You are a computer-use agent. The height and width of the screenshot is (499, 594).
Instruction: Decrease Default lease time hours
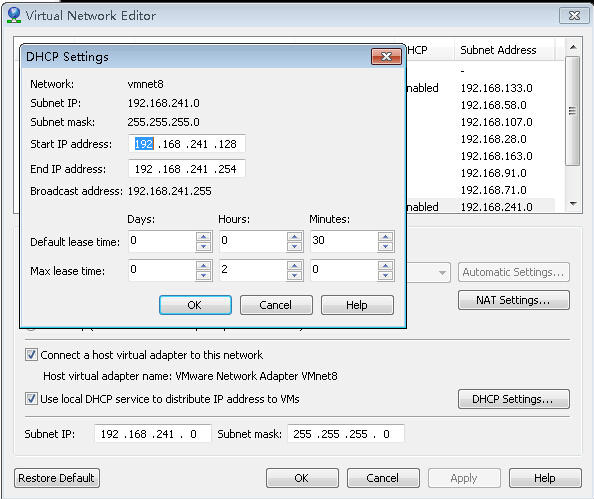[294, 247]
